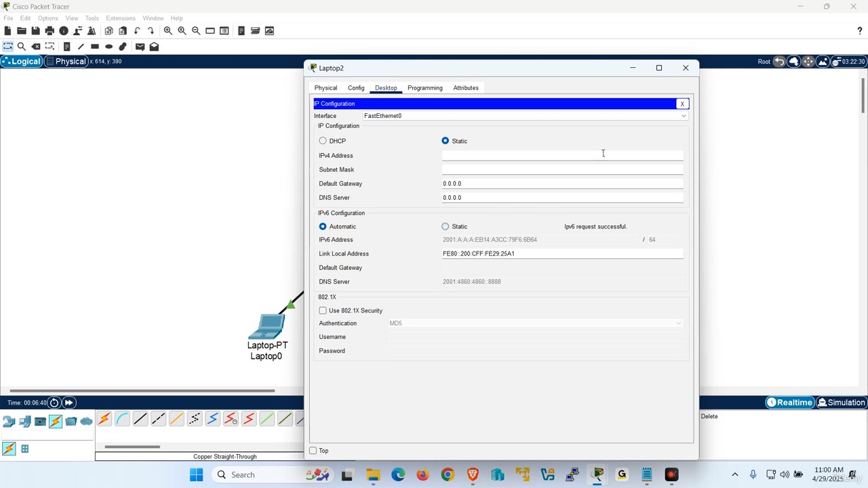Screen dimensions: 868x488
Task: Open the Windows Start menu
Action: pos(196,474)
